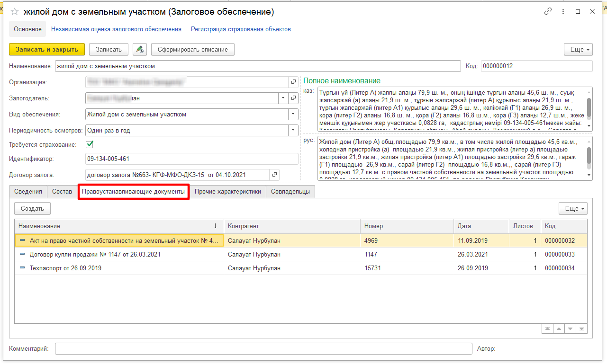The width and height of the screenshot is (607, 364).
Task: Select the Правоустанавливающие документы tab
Action: pyautogui.click(x=133, y=192)
